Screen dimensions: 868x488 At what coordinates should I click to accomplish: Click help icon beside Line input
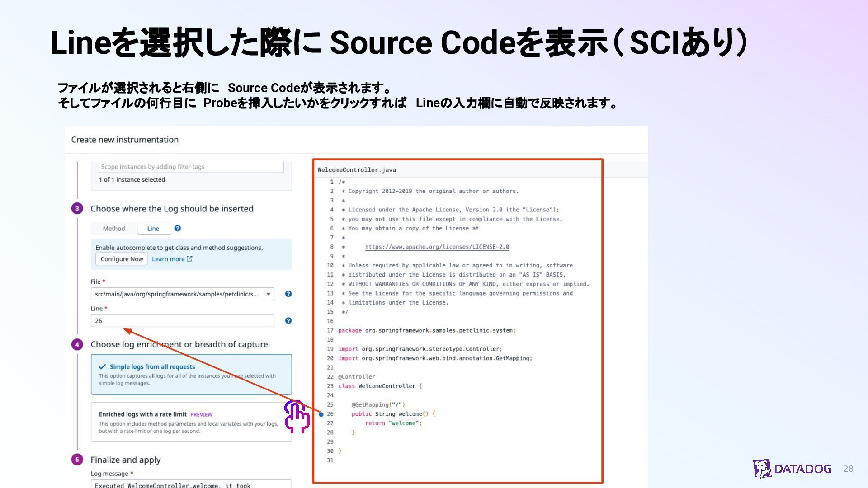tap(288, 321)
